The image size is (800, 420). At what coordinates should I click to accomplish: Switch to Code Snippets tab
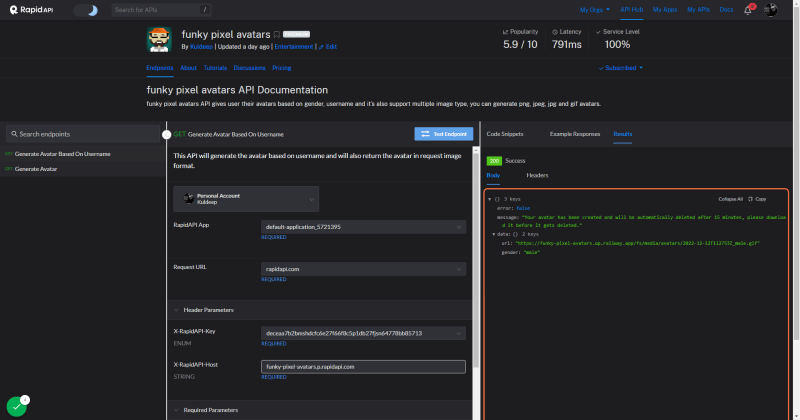click(x=505, y=134)
